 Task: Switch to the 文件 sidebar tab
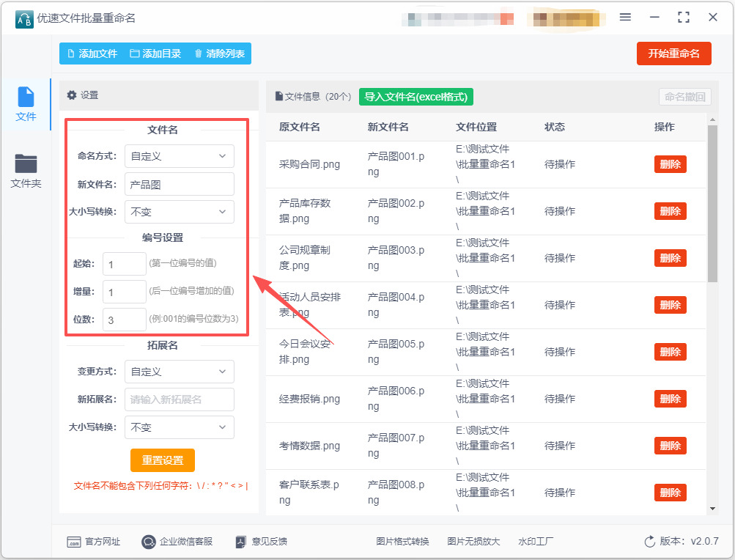click(x=26, y=104)
